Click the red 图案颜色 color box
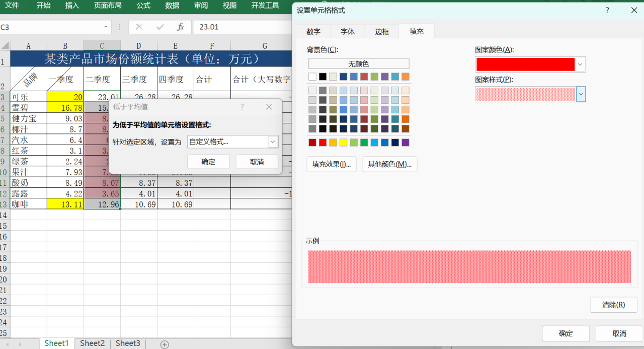The image size is (644, 349). coord(525,64)
